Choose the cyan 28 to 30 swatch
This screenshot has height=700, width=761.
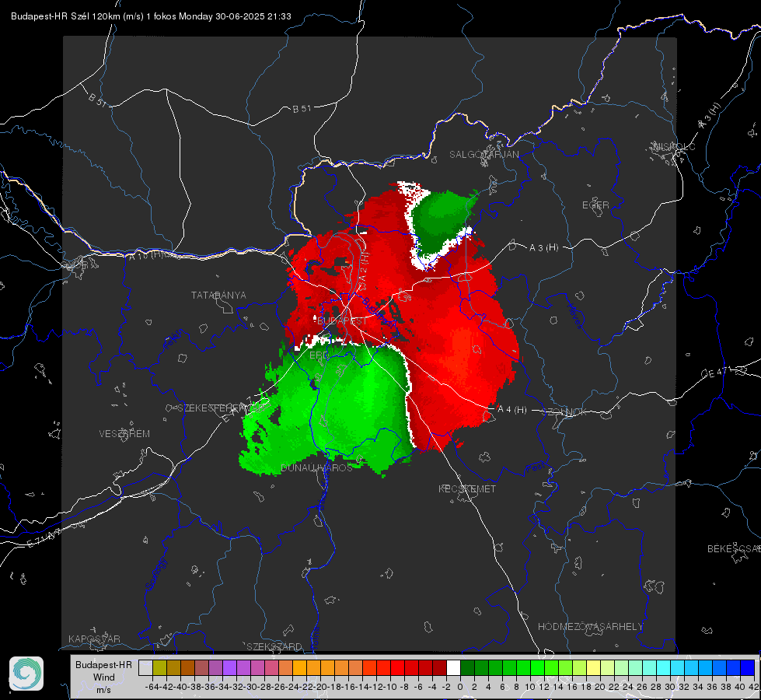(663, 667)
